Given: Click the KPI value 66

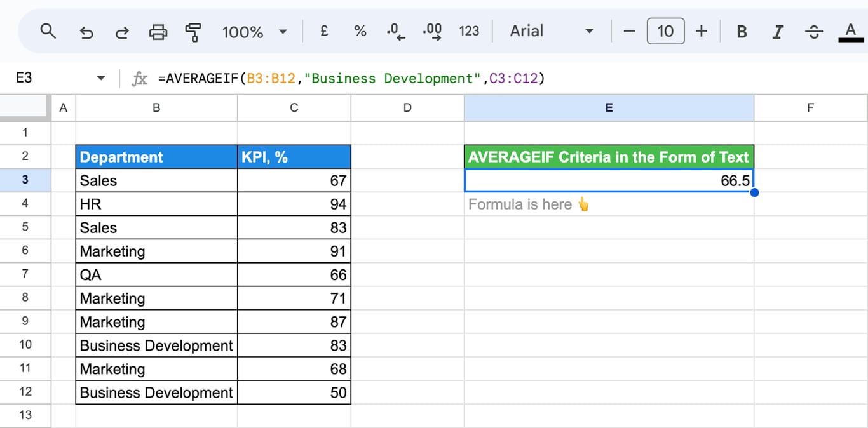Looking at the screenshot, I should (x=294, y=274).
